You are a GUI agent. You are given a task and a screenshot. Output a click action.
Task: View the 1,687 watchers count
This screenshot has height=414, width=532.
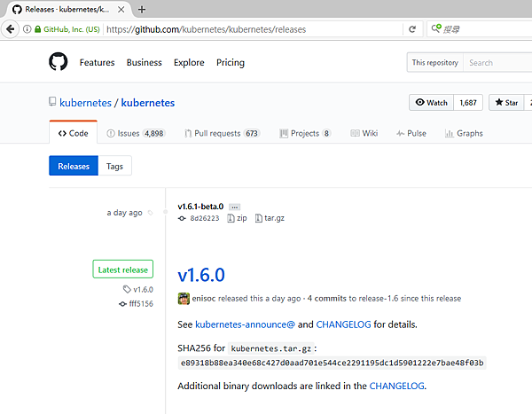(468, 103)
